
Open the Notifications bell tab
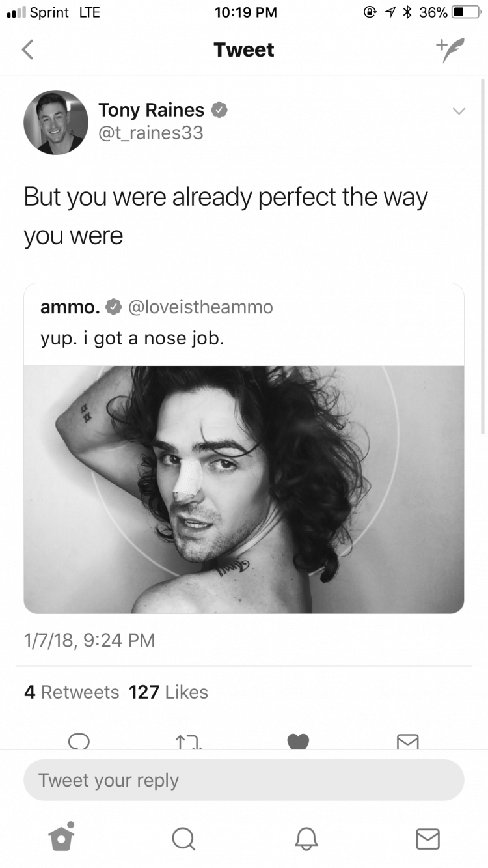pos(306,839)
